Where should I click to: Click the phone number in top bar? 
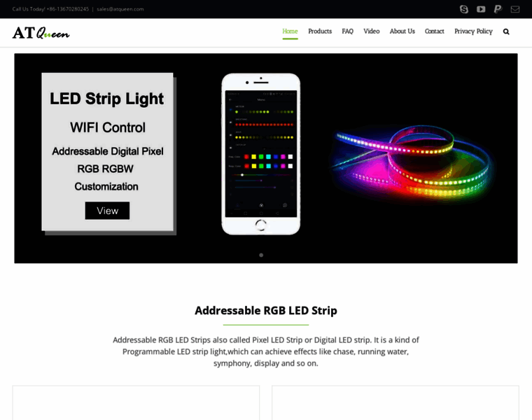pos(67,9)
